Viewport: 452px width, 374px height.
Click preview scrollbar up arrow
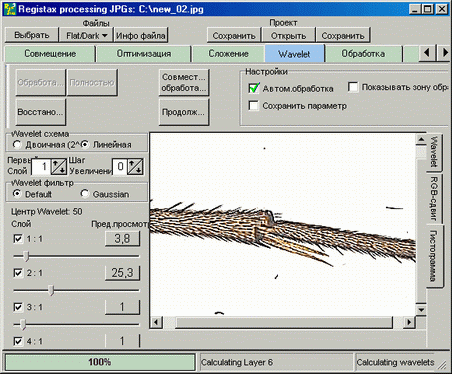click(421, 140)
